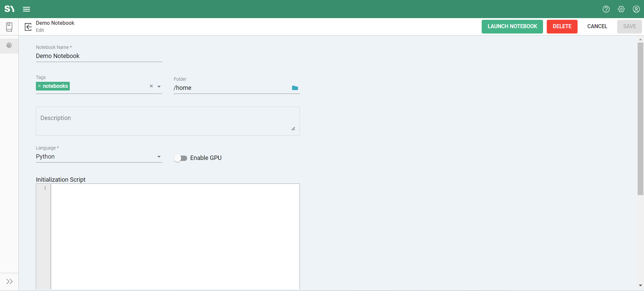Open the help question mark icon
This screenshot has height=291, width=644.
tap(606, 9)
